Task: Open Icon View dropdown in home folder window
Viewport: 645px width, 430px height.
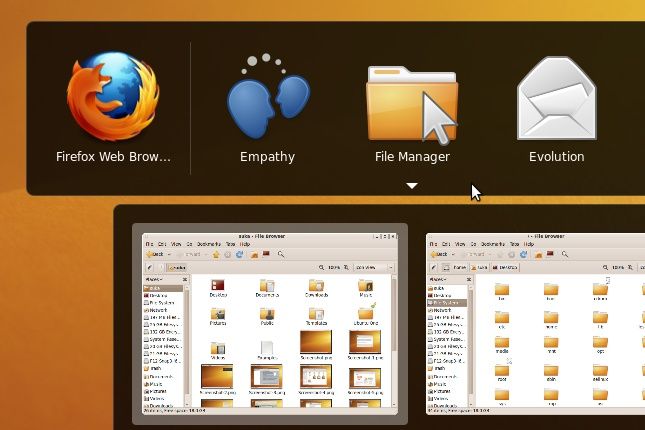Action: click(374, 267)
